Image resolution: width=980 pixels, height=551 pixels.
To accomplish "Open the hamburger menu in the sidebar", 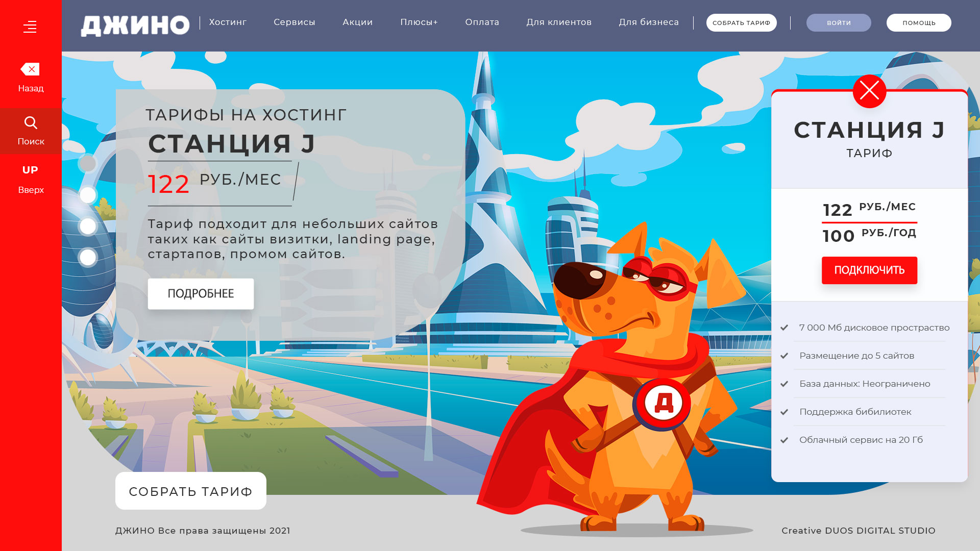I will tap(30, 27).
